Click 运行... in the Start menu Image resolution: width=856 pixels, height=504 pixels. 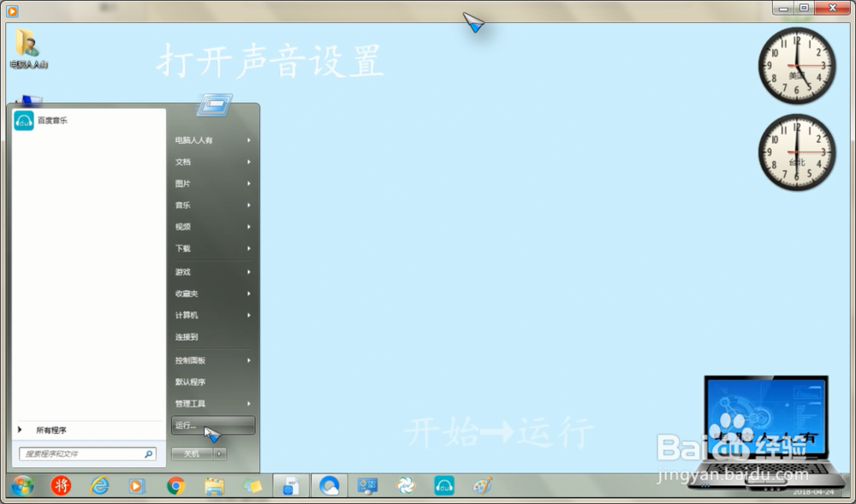(213, 425)
